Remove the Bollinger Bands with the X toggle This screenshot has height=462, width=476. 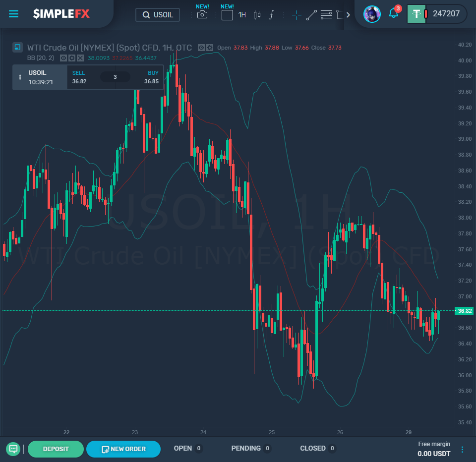pyautogui.click(x=79, y=58)
